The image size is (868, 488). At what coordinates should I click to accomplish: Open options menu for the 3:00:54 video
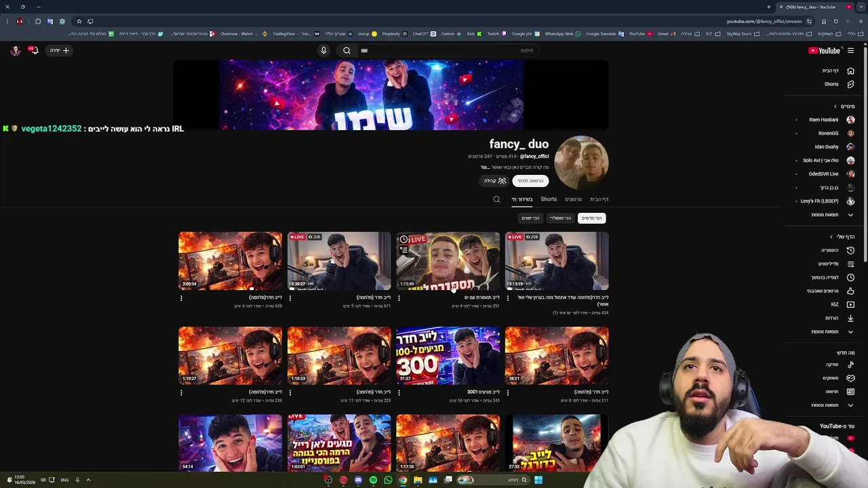(181, 298)
